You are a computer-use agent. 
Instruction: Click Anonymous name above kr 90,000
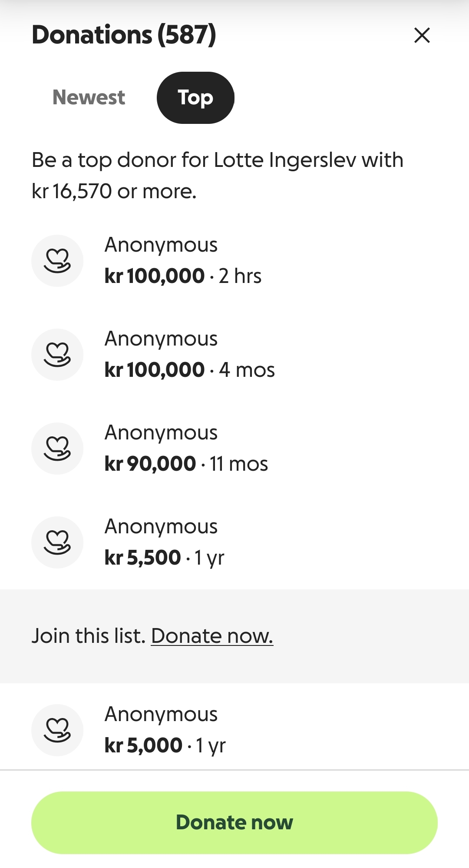(161, 433)
